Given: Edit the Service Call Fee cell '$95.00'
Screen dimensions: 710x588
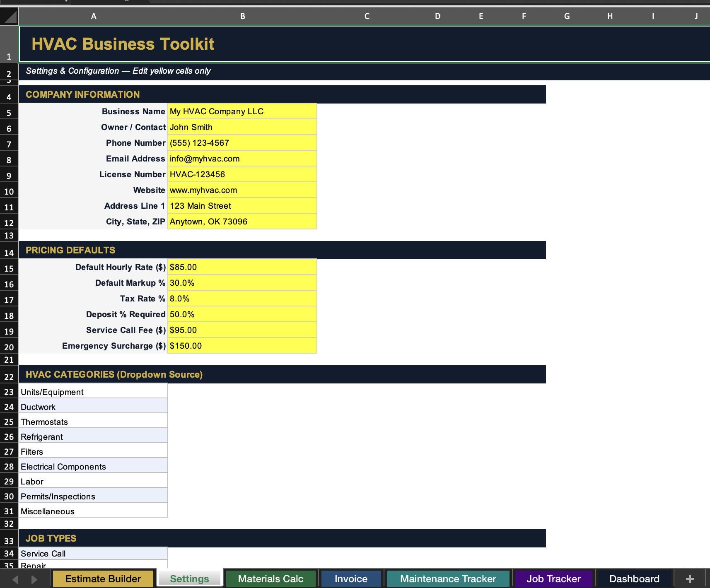Looking at the screenshot, I should 242,330.
